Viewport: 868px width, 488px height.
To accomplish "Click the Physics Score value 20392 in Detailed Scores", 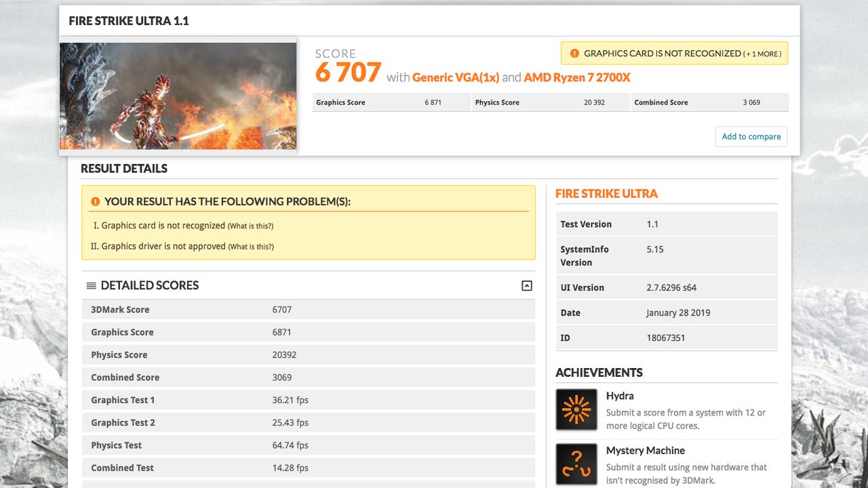I will [x=284, y=354].
